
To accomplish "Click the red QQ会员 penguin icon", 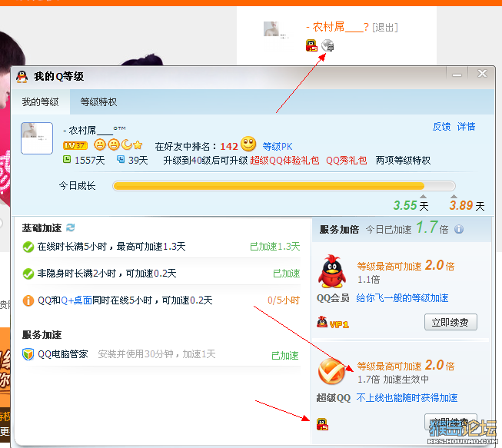I will tap(332, 271).
